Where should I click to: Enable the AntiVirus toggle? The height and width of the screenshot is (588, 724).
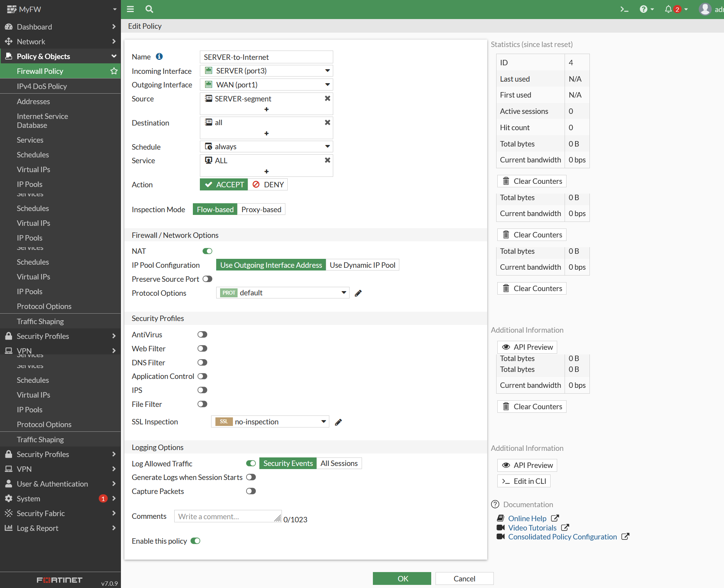click(202, 335)
